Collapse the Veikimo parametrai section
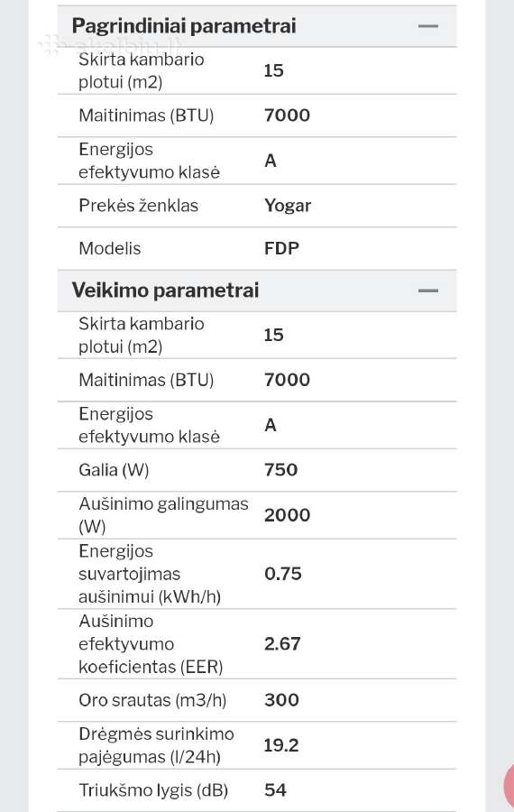Screen dimensions: 514x812 point(427,291)
